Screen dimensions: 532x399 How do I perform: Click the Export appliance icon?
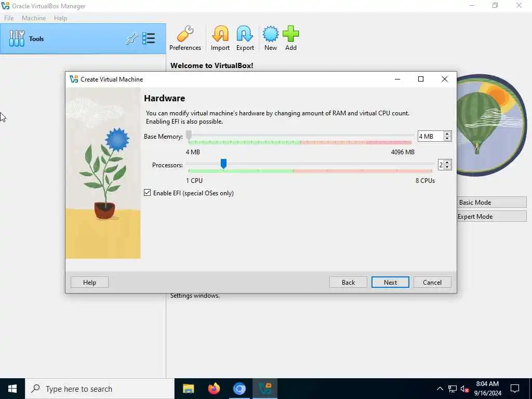(245, 38)
